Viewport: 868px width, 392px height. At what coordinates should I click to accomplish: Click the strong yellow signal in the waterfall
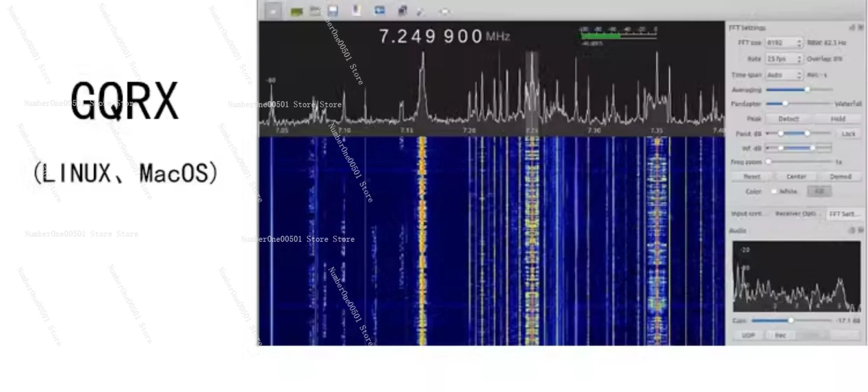422,241
